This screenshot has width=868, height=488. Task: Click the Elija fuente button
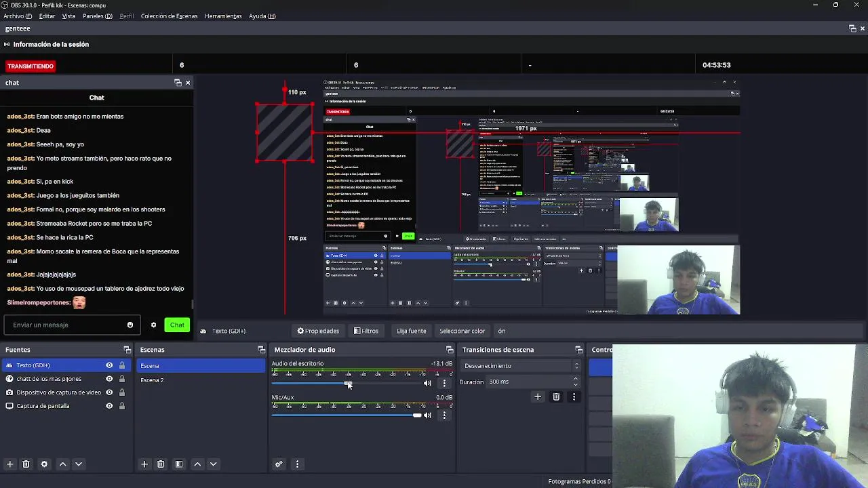(x=412, y=331)
